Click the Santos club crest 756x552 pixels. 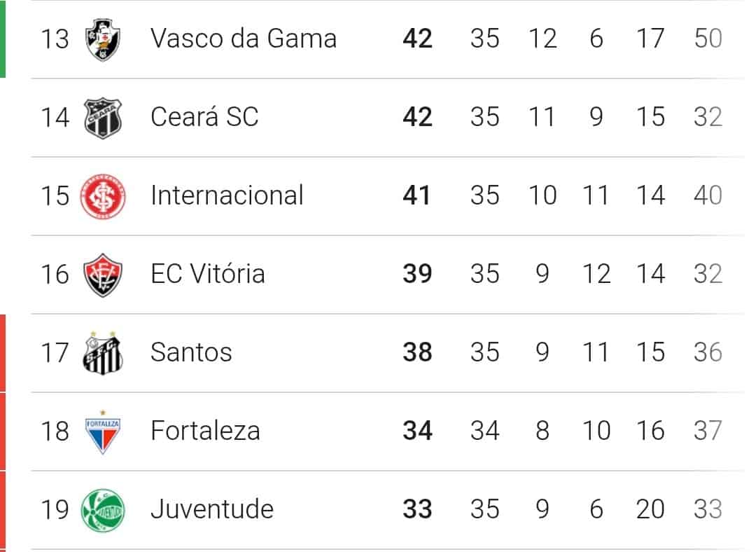[x=101, y=352]
